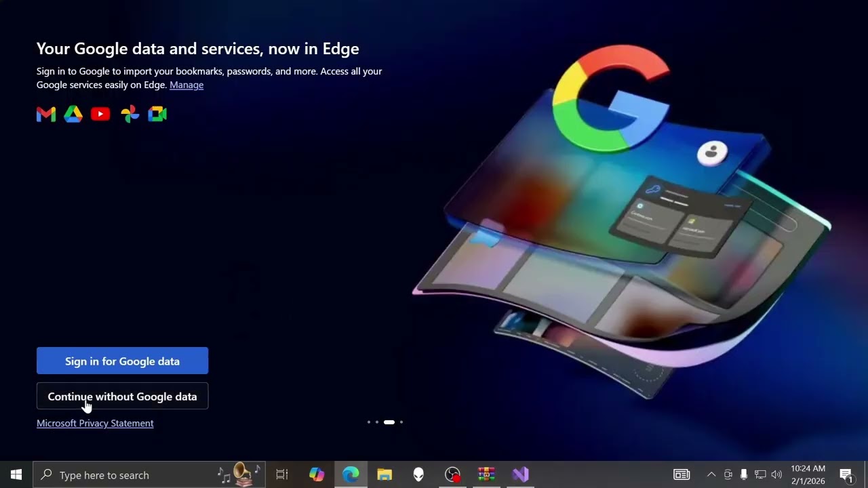The width and height of the screenshot is (868, 488).
Task: Open the News and interests widget
Action: point(682,475)
